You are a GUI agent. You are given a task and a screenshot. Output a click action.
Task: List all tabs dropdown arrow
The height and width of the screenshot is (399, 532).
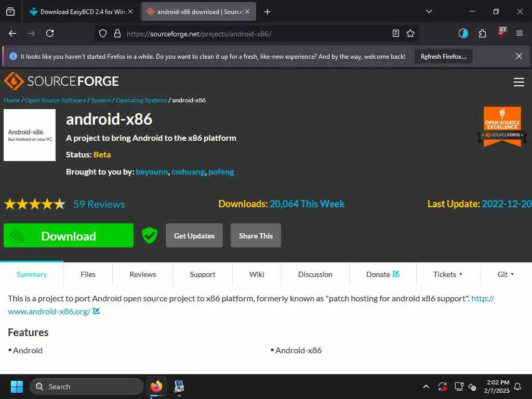click(429, 12)
